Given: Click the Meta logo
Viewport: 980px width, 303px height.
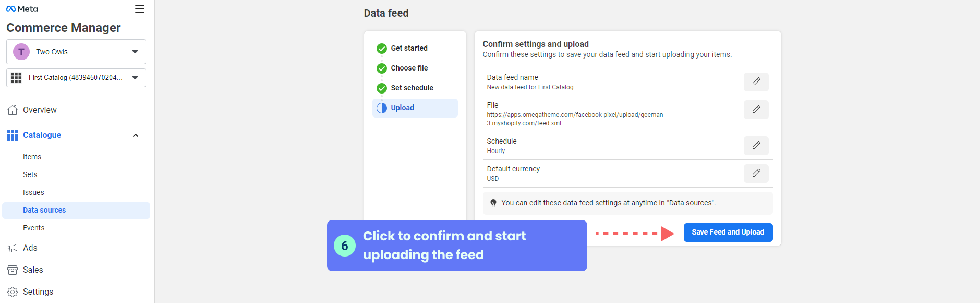Looking at the screenshot, I should tap(22, 9).
